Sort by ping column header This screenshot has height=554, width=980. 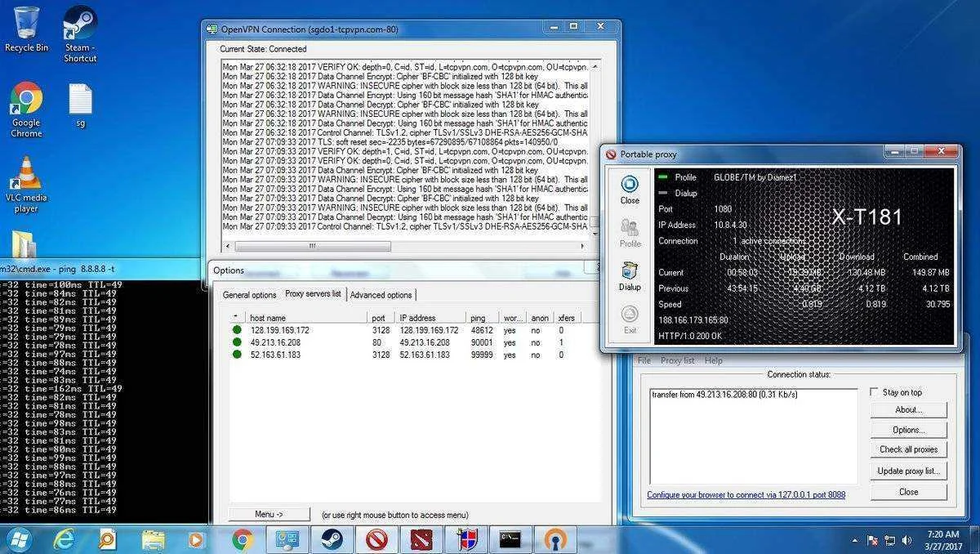tap(483, 318)
